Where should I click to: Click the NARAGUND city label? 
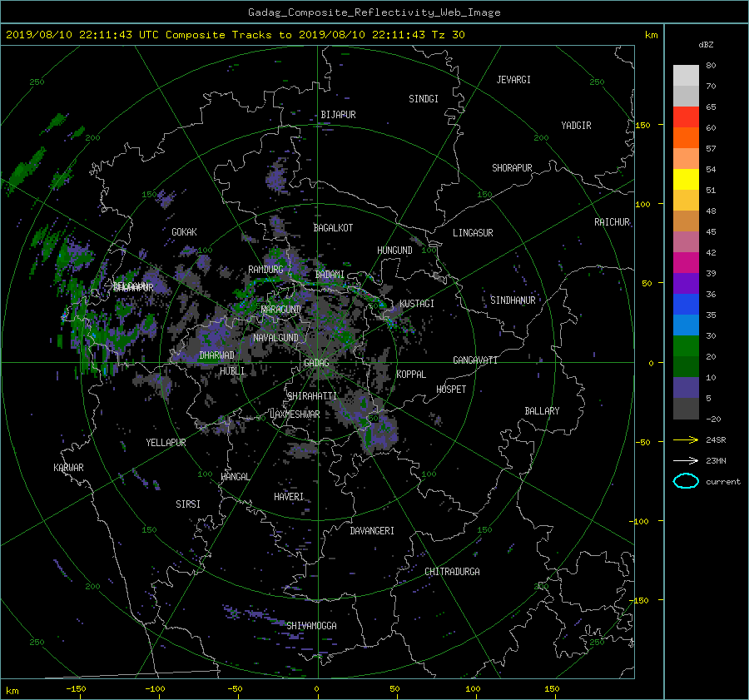click(x=281, y=309)
